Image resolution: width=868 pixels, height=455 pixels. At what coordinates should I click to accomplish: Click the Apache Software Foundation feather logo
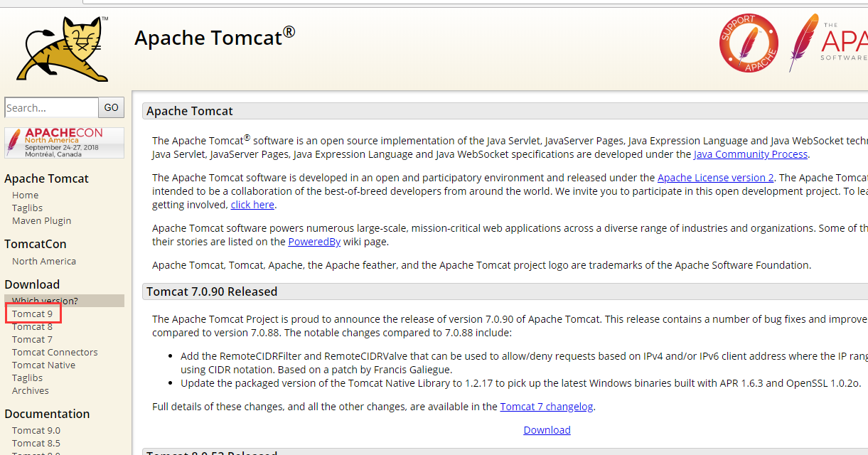click(828, 43)
